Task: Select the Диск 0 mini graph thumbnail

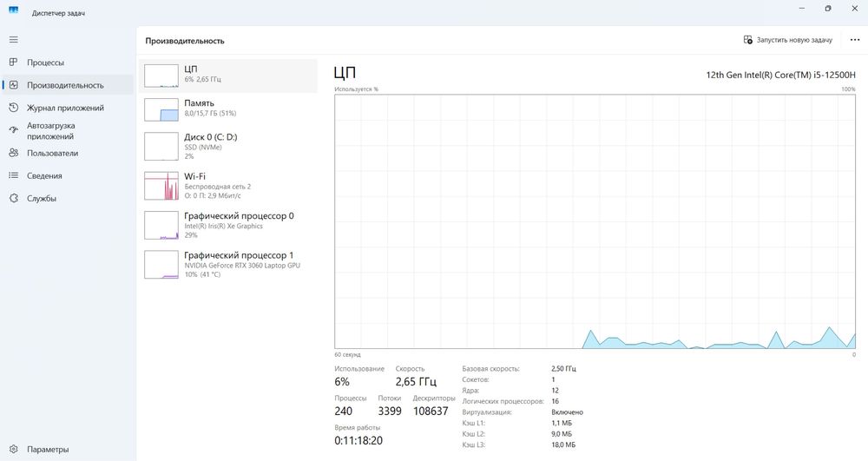Action: pyautogui.click(x=161, y=146)
